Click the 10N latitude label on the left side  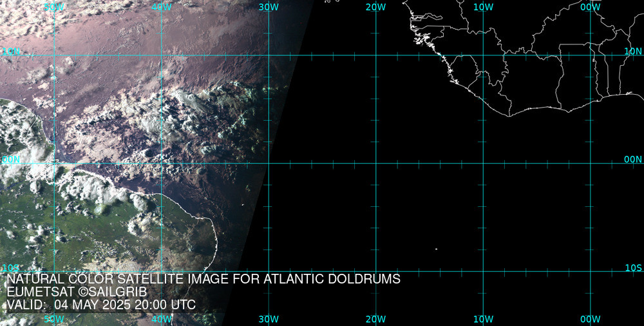tap(11, 52)
